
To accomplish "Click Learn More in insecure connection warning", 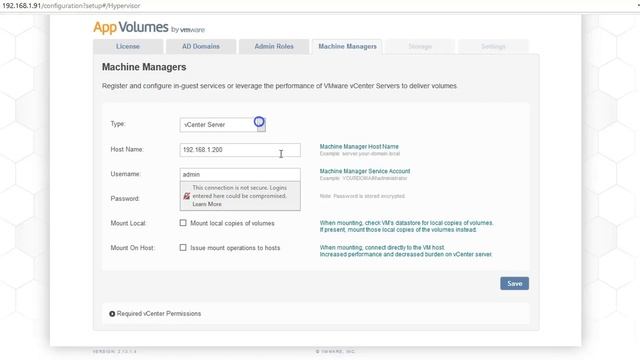I will (207, 204).
